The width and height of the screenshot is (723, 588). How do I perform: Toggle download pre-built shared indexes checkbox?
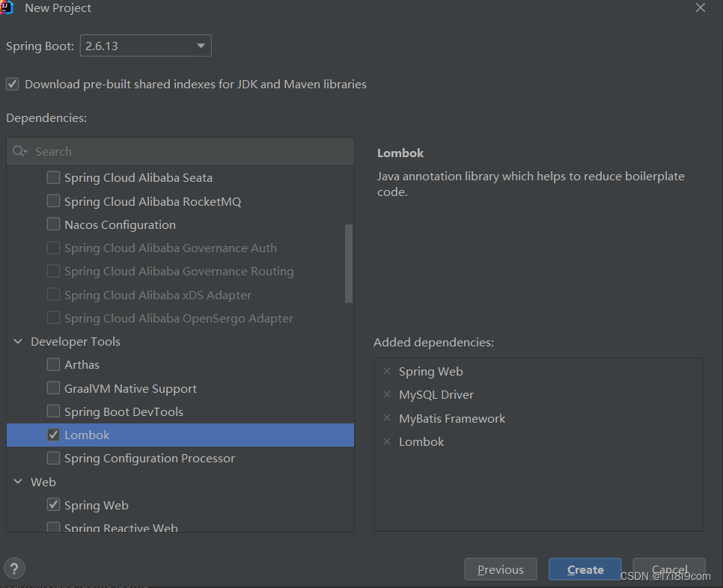tap(13, 84)
